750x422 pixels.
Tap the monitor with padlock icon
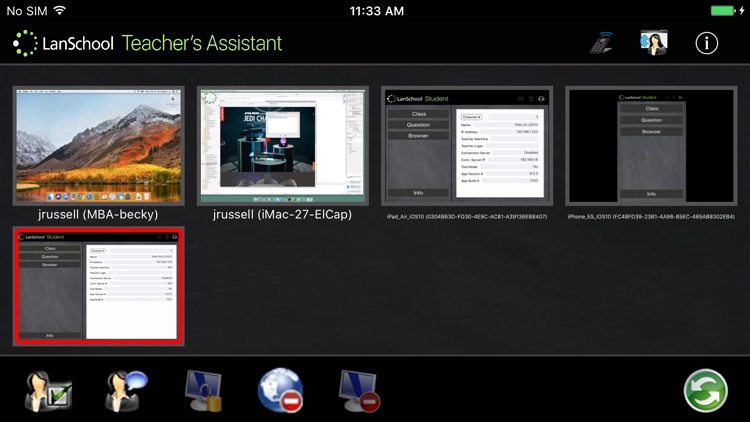pyautogui.click(x=204, y=391)
